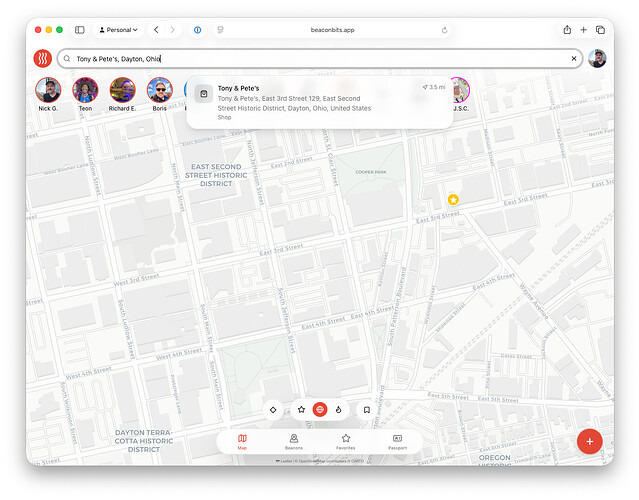Select the Tony & Pete's search result

[x=318, y=103]
